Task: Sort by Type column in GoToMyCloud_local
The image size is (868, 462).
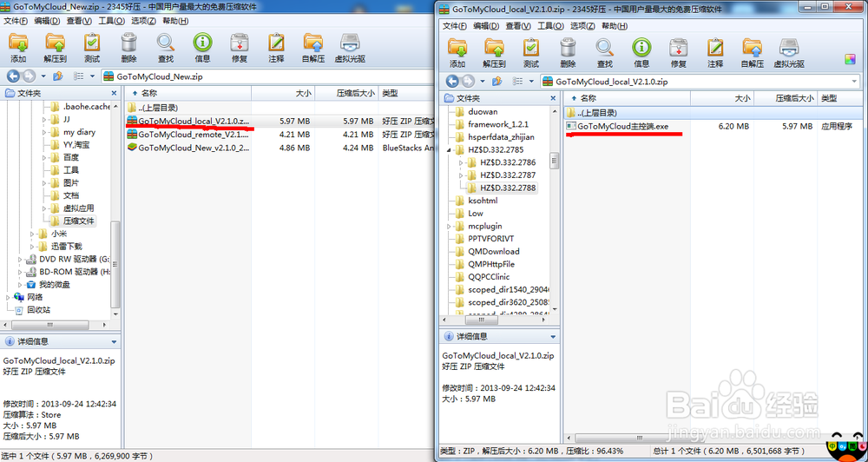Action: tap(841, 98)
